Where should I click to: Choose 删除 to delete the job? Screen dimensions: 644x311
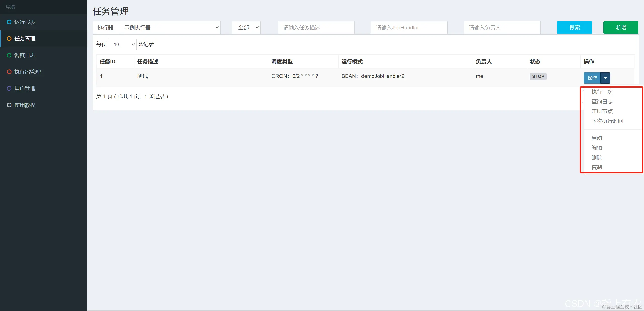click(x=597, y=157)
